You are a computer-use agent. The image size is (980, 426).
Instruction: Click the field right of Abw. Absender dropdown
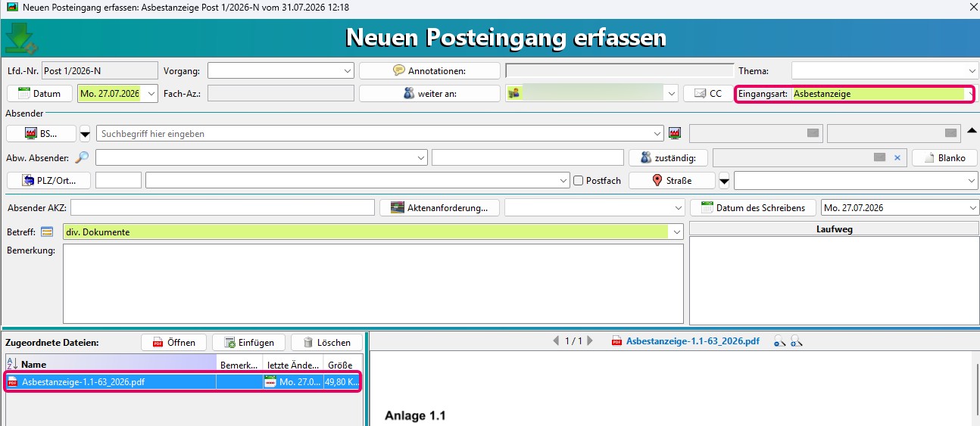527,158
